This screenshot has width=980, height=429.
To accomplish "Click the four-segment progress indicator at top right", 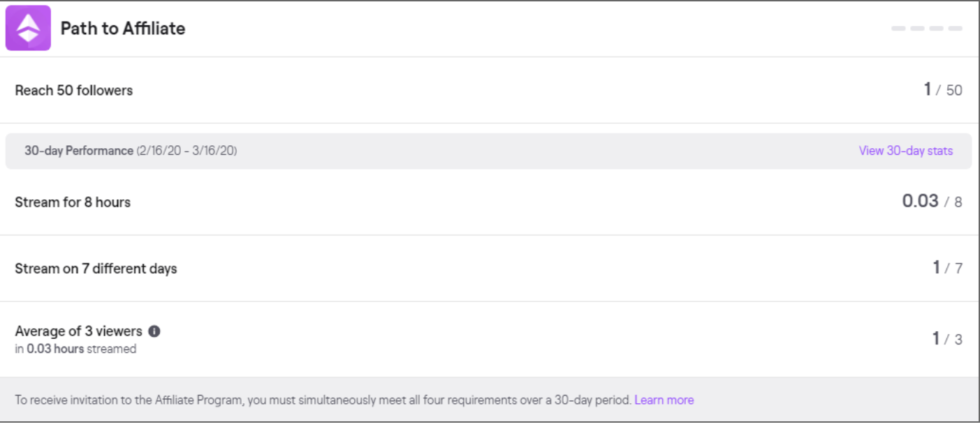I will point(927,29).
